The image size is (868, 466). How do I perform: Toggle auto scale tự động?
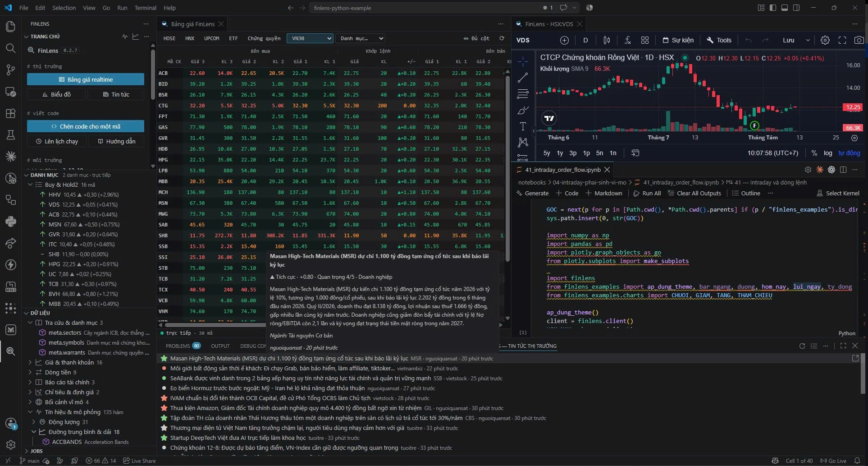(x=849, y=153)
